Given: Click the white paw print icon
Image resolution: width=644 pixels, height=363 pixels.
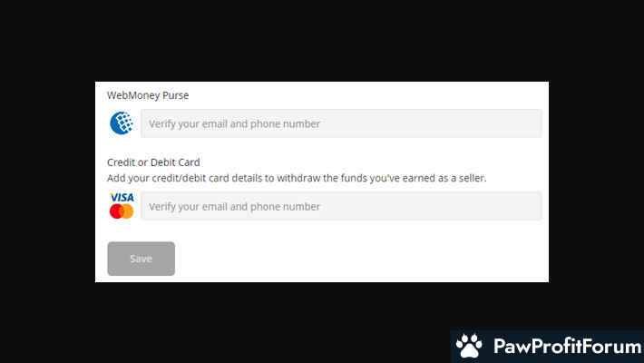Looking at the screenshot, I should [469, 346].
